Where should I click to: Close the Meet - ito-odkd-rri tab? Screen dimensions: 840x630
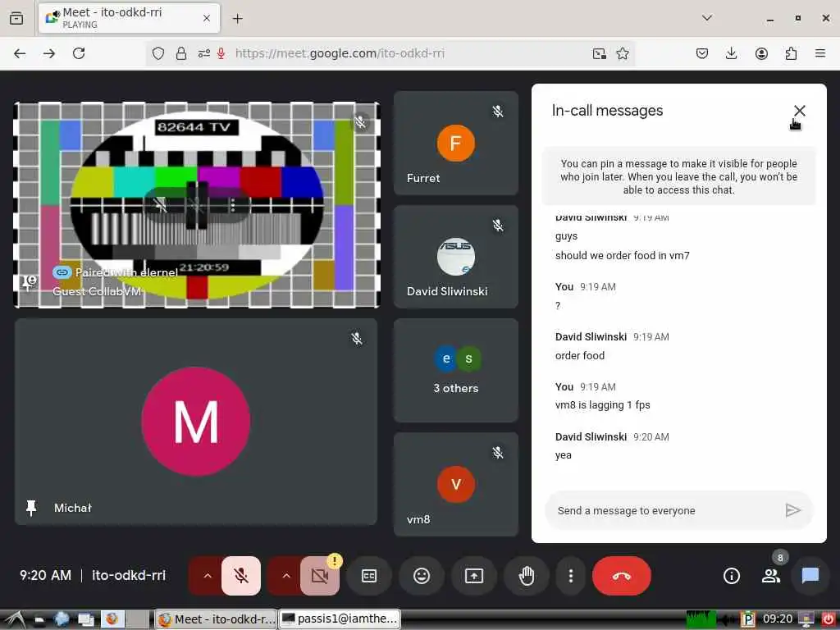[x=206, y=18]
